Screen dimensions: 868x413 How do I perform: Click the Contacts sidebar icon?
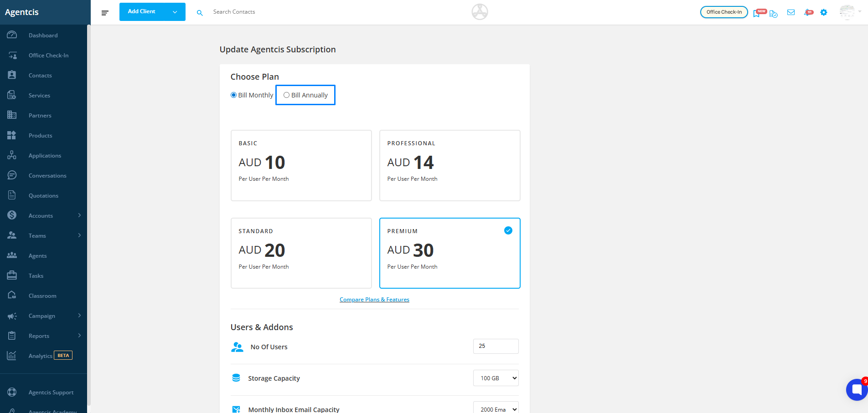12,75
